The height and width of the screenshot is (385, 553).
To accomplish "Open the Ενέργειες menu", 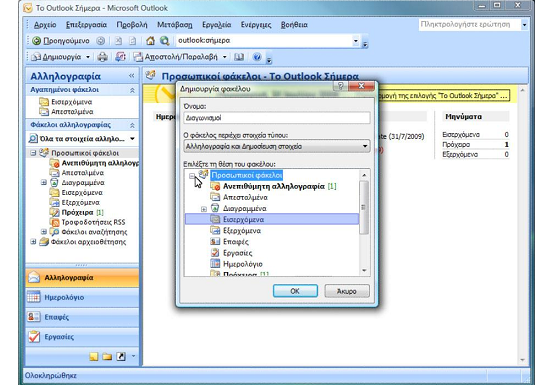I will pos(256,25).
